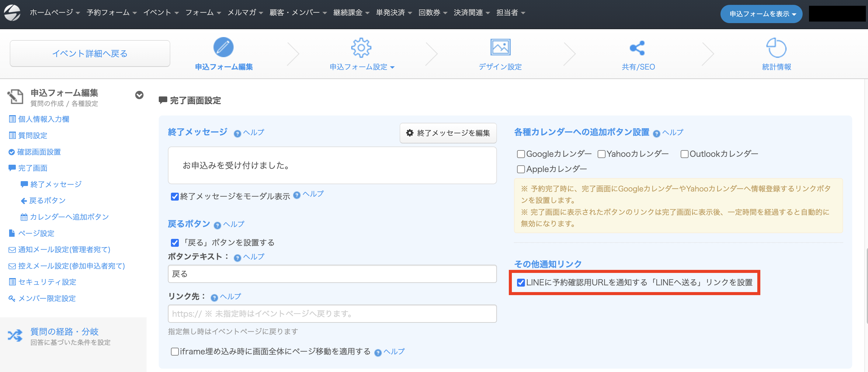Click the help icon beside 各種カレンダーへの追加ボタン設置
Screen dimensions: 868x372
tap(656, 134)
